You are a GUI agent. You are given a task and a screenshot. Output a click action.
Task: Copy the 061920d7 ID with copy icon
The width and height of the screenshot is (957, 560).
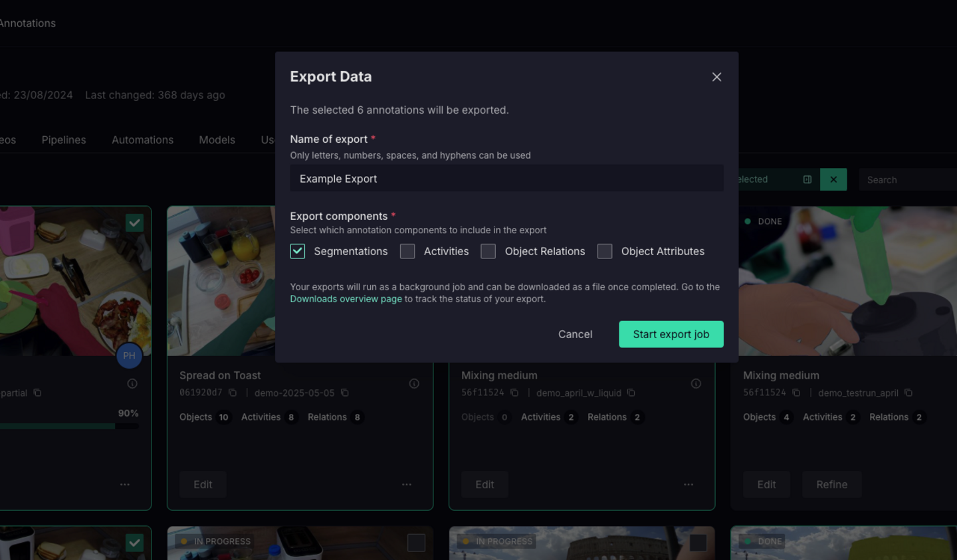[233, 393]
